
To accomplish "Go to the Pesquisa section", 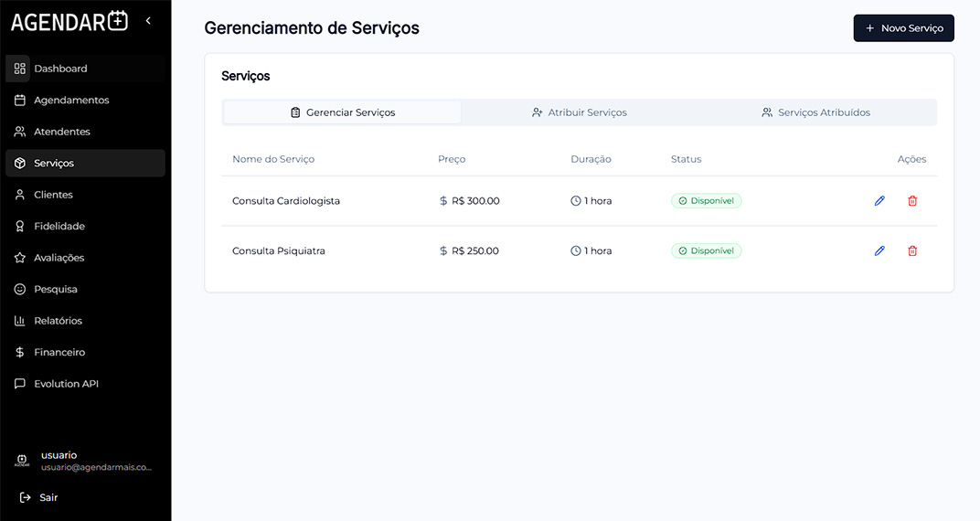I will 86,289.
